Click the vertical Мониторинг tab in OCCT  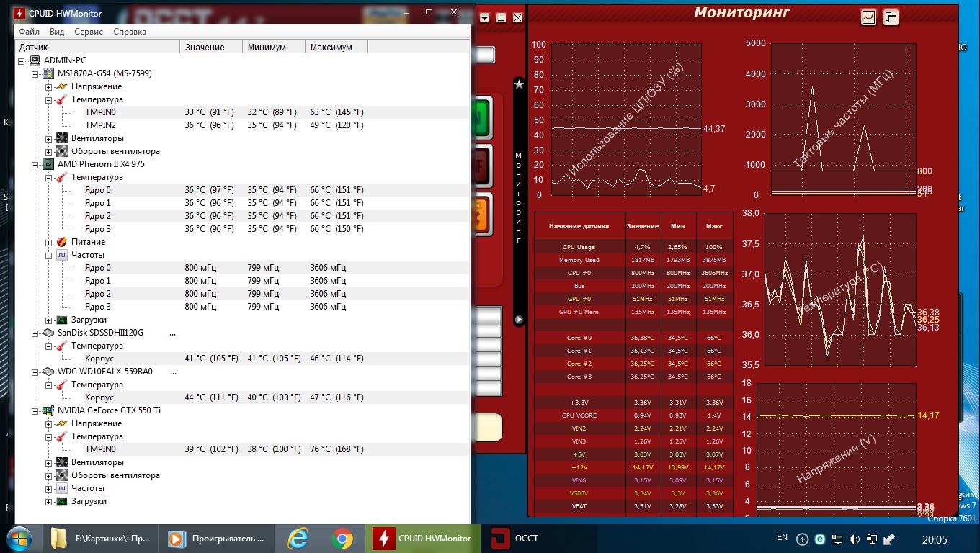[x=519, y=198]
